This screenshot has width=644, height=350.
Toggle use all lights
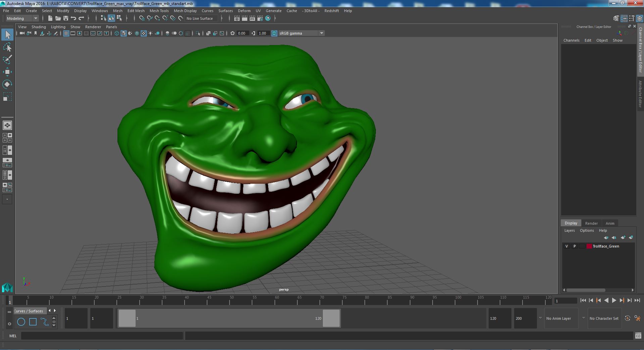pos(150,33)
